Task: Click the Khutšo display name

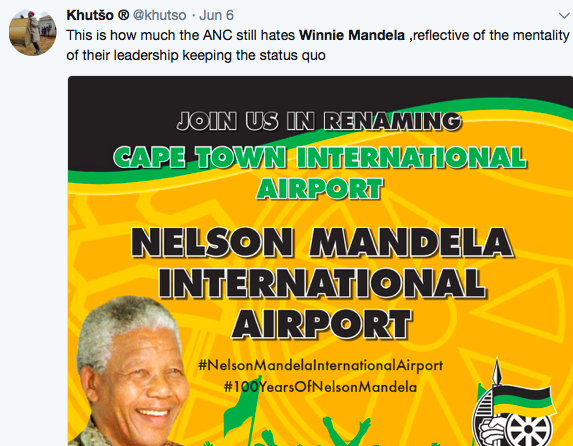Action: pyautogui.click(x=90, y=15)
